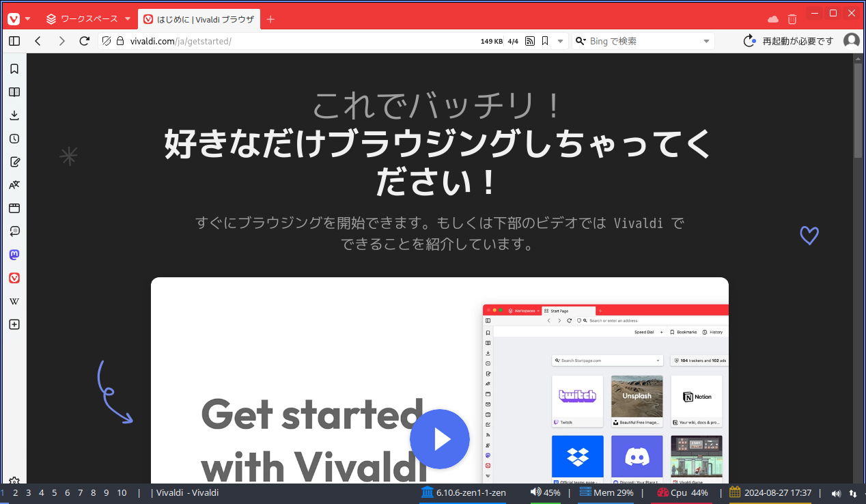
Task: Open Downloads panel in sidebar
Action: point(14,115)
